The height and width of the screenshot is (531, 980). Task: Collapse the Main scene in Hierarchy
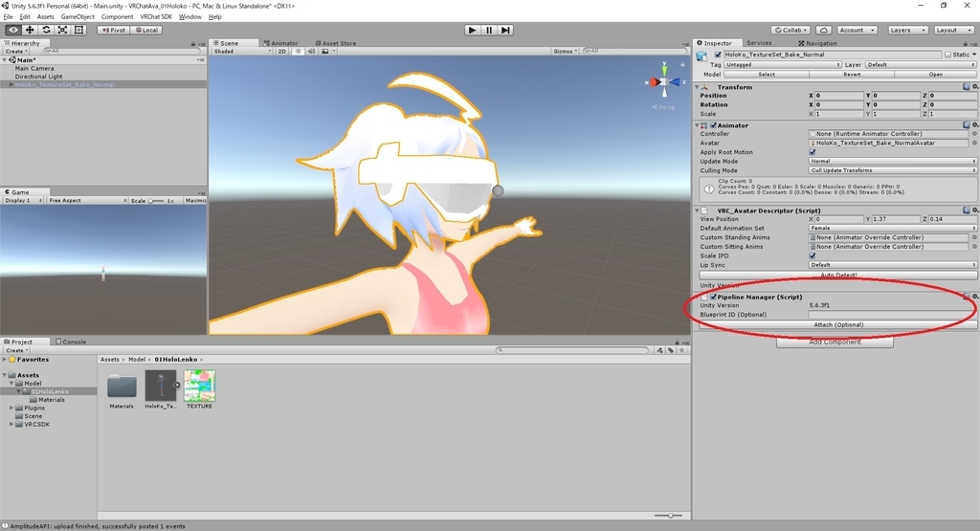tap(5, 60)
